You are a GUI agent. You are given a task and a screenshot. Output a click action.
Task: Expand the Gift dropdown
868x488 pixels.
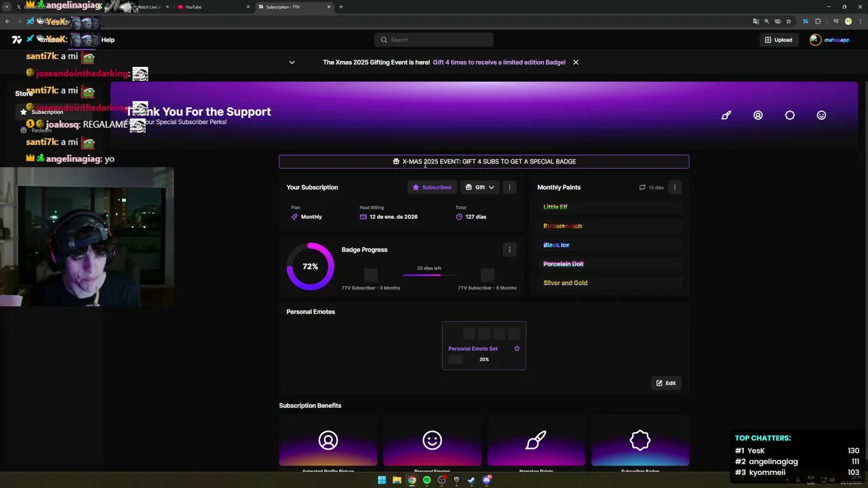coord(480,187)
